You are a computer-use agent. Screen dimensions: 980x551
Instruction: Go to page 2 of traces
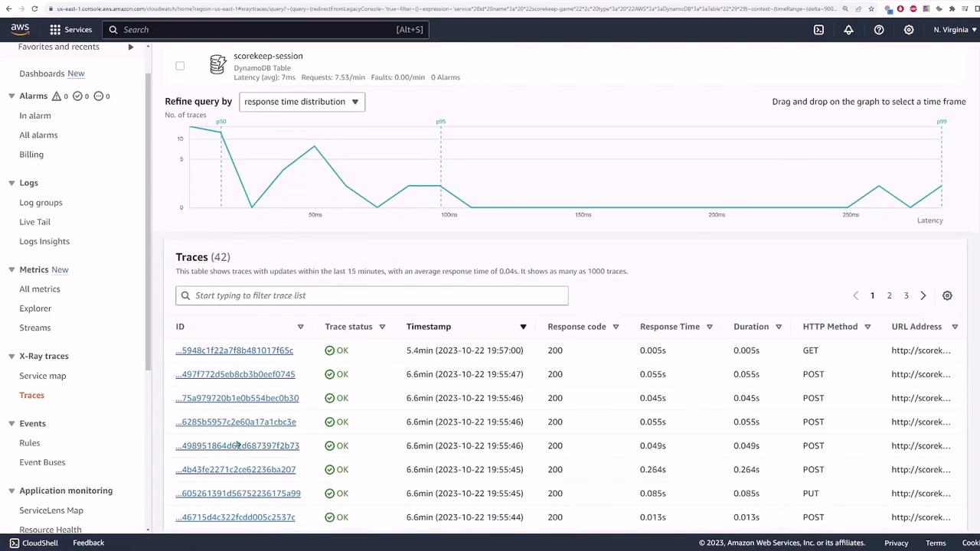pos(889,295)
